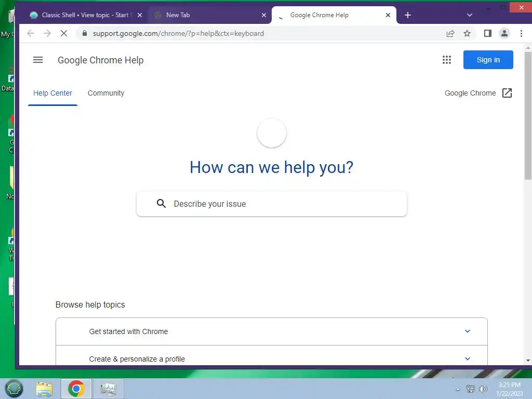
Task: Click the Sign in button
Action: (488, 60)
